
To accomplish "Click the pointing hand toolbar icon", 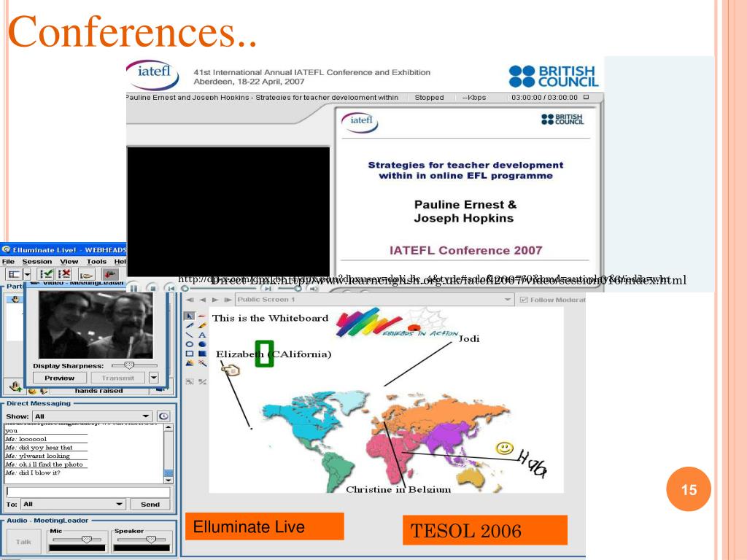I will (86, 274).
